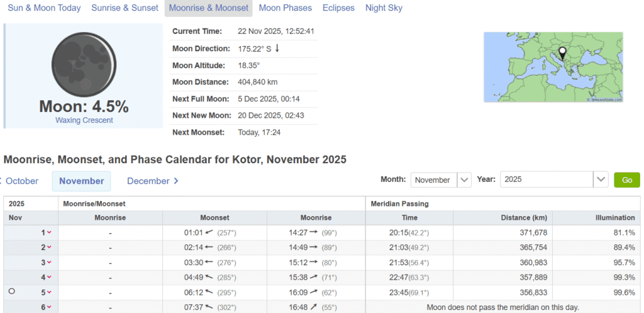Image resolution: width=644 pixels, height=313 pixels.
Task: Click the full moon symbol beside Nov 5
Action: [11, 292]
